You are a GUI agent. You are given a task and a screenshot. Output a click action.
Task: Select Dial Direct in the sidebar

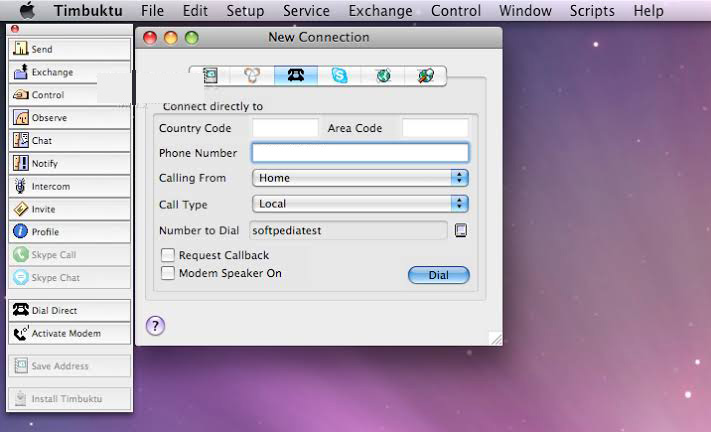[x=69, y=311]
